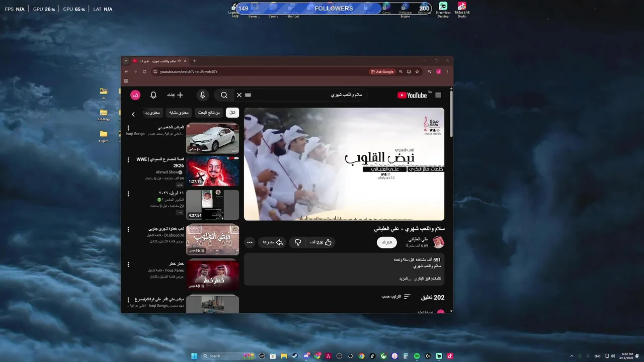The height and width of the screenshot is (362, 644).
Task: Open the sort comments by control
Action: [x=396, y=297]
